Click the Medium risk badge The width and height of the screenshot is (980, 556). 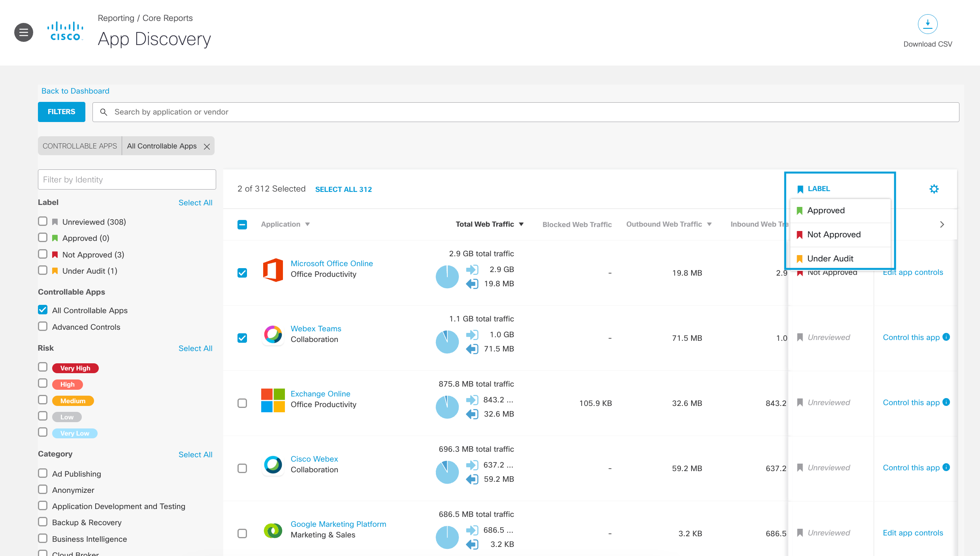click(73, 401)
